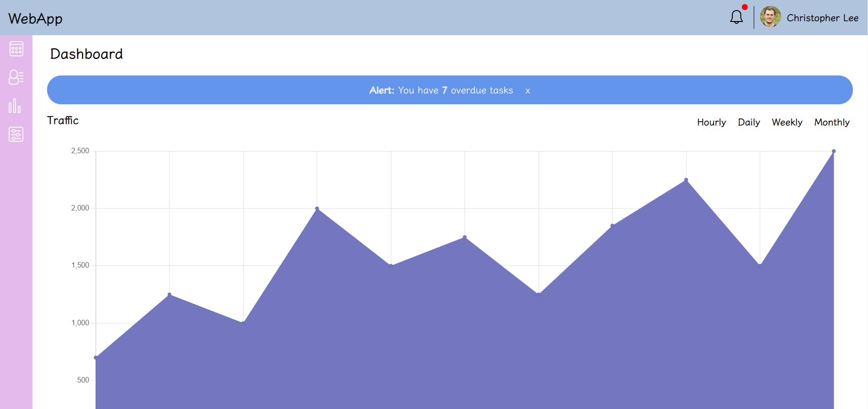
Task: Click the 2,500 y-axis label
Action: pyautogui.click(x=80, y=151)
